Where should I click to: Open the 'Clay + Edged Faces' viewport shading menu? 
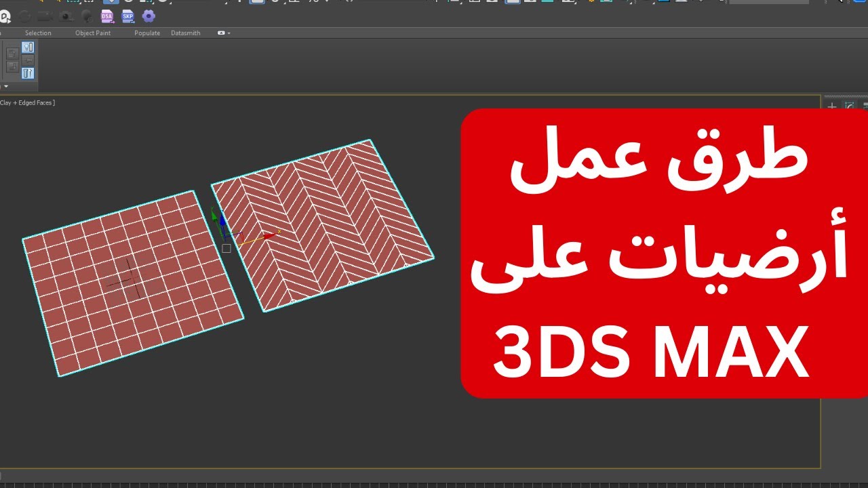28,102
